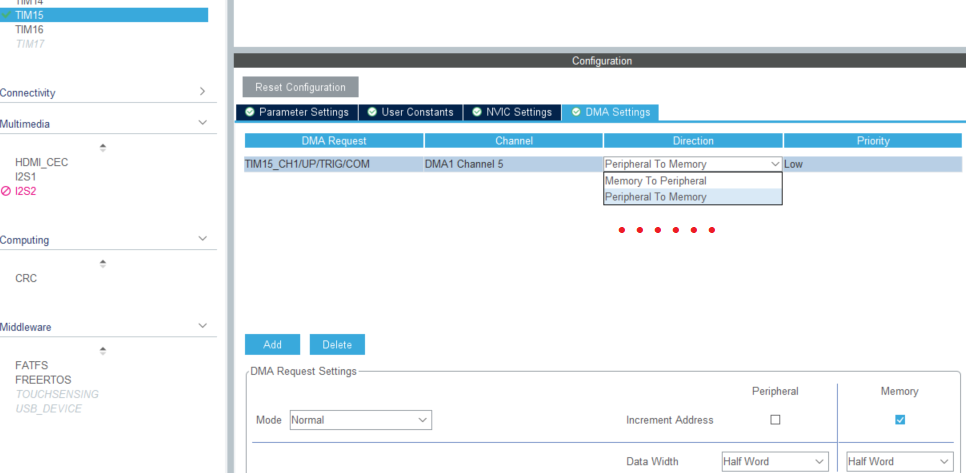966x473 pixels.
Task: Switch to the User Constants tab
Action: (410, 112)
